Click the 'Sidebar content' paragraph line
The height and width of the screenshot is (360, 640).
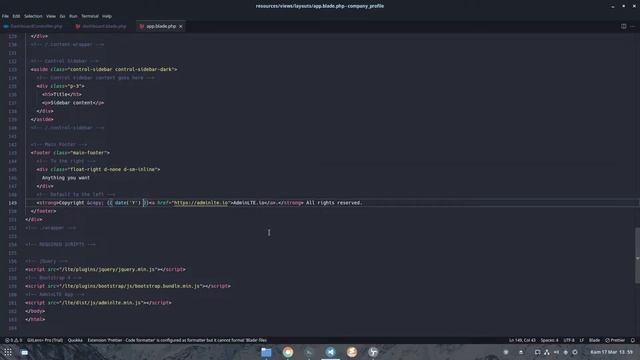click(x=73, y=103)
